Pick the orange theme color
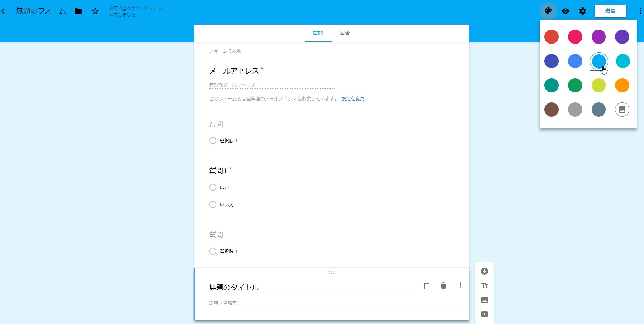The height and width of the screenshot is (324, 644). coord(622,85)
